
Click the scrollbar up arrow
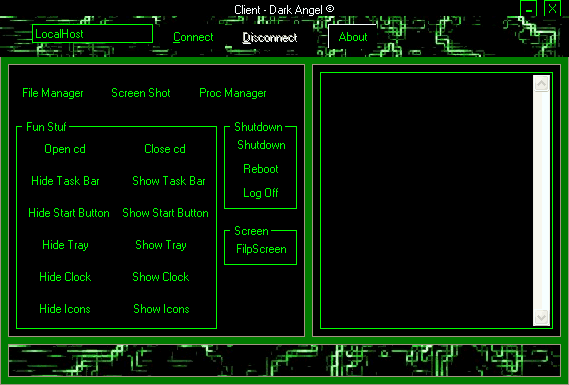click(541, 84)
